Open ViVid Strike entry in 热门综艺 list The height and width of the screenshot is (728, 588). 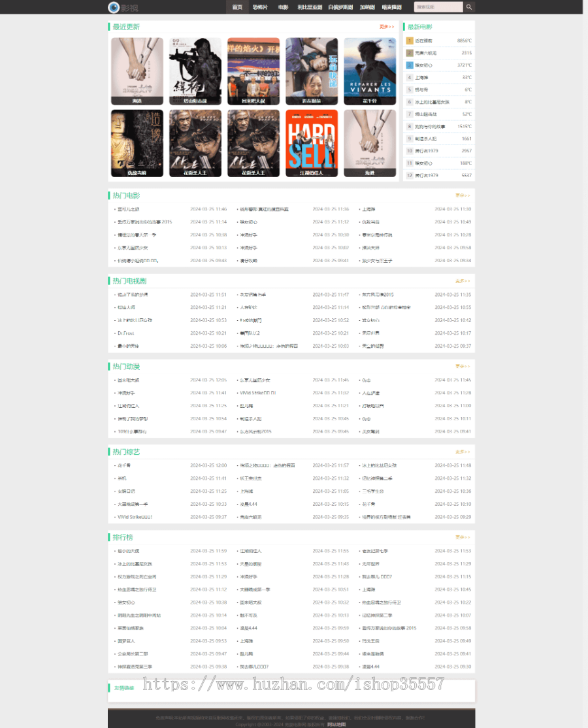tap(135, 517)
